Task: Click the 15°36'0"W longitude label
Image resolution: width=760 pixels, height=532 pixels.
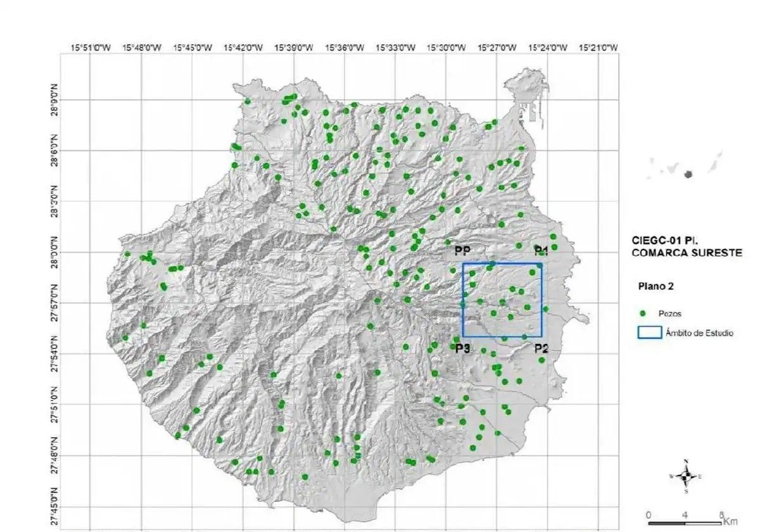Action: [x=345, y=47]
